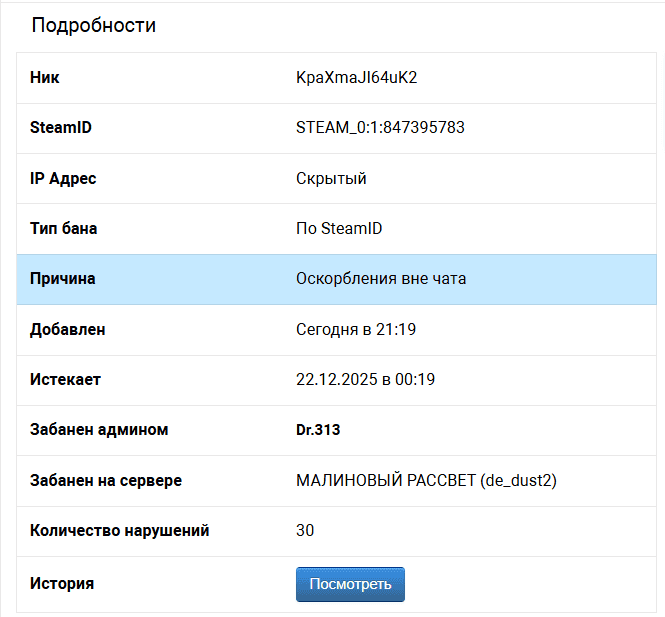Select the expiry date 22.12.2025 в 00:19

point(365,380)
